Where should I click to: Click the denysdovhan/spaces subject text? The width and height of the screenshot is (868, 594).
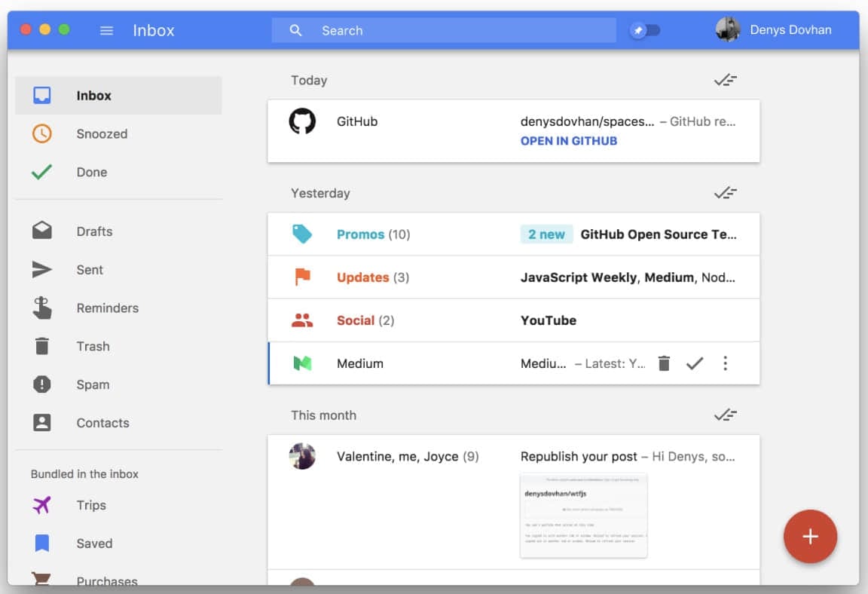(587, 121)
